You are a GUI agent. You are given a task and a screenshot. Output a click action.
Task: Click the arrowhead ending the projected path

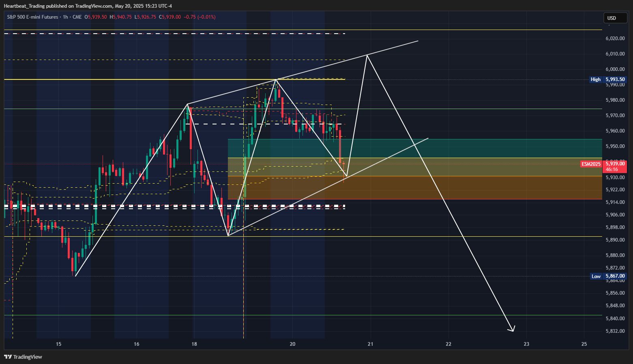pos(512,329)
